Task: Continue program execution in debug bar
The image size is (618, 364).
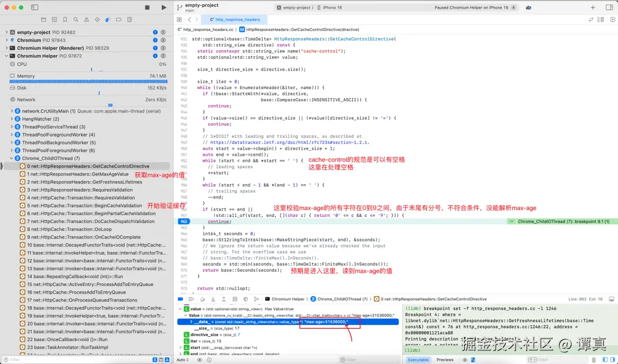Action: 192,299
